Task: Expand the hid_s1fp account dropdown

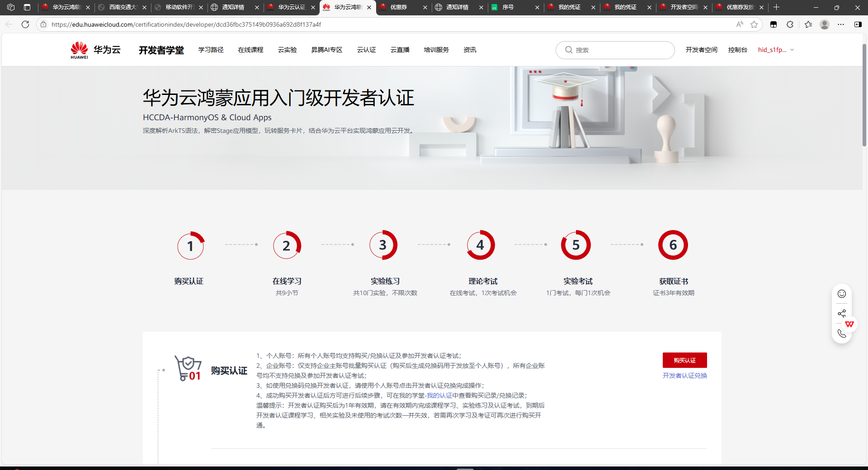Action: [776, 50]
